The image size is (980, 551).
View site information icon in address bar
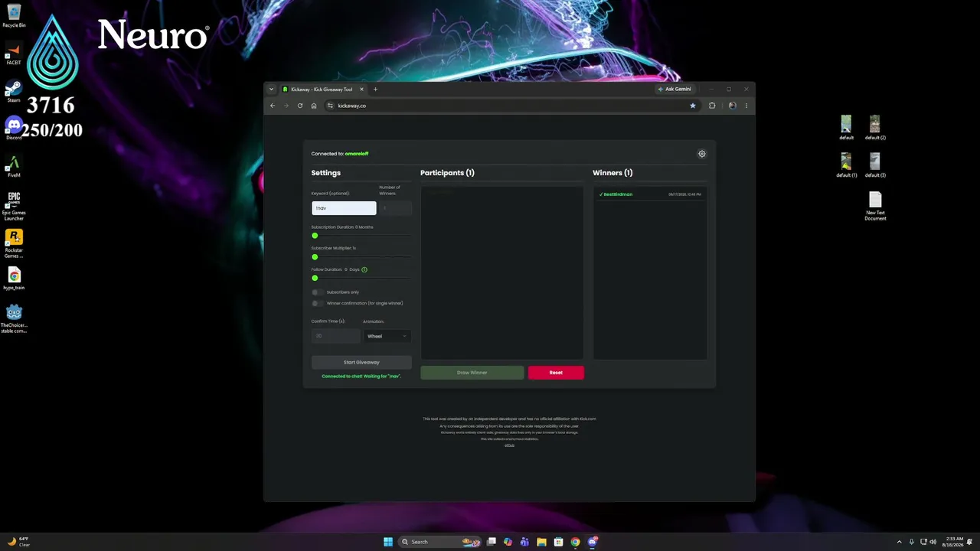tap(330, 106)
